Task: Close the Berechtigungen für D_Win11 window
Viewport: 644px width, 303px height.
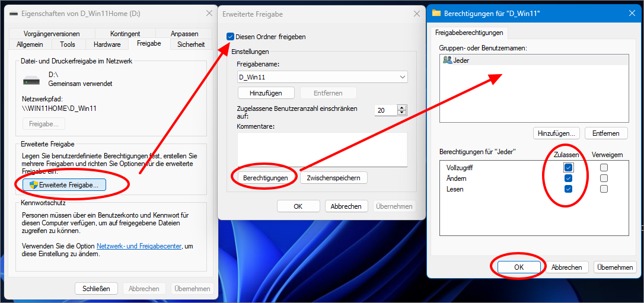Action: coord(632,13)
